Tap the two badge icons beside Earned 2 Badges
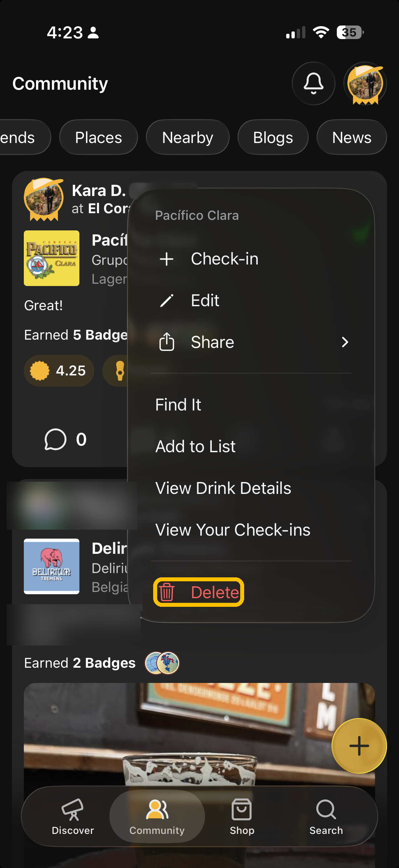 coord(162,663)
